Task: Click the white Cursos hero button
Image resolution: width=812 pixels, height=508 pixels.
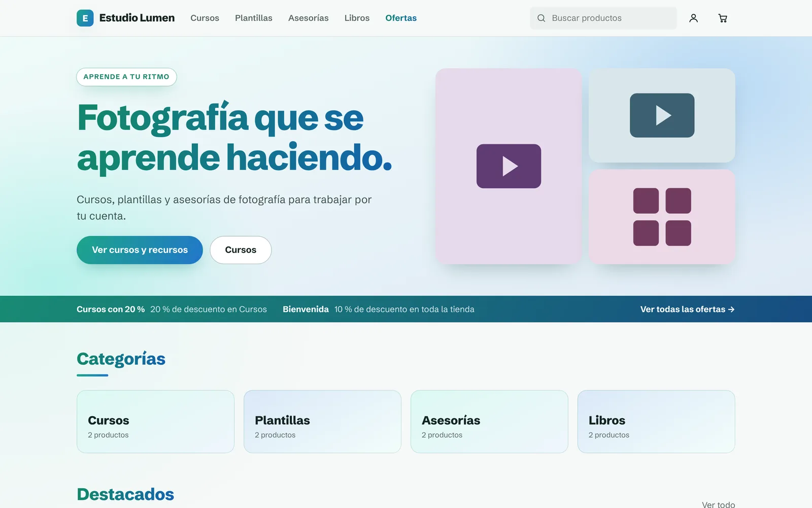Action: (241, 250)
